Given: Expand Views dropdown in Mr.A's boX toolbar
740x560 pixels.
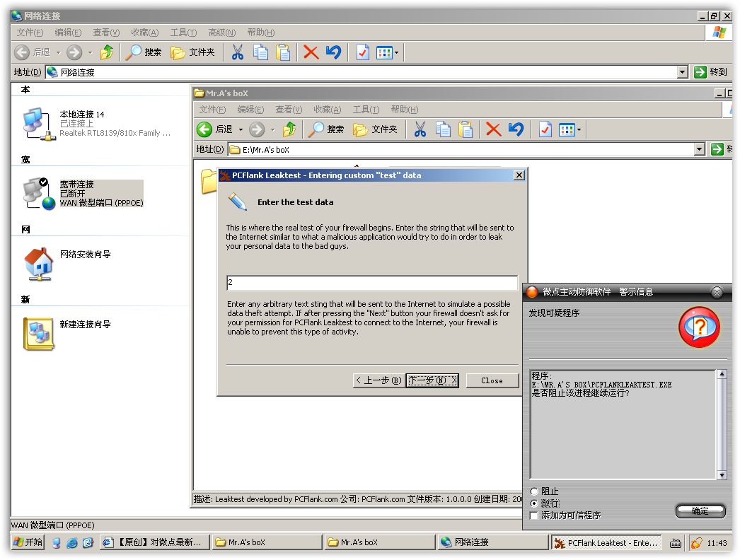Looking at the screenshot, I should coord(579,129).
